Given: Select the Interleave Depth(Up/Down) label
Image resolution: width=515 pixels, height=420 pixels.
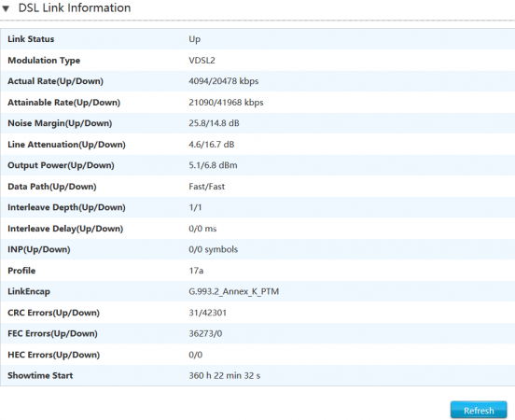Looking at the screenshot, I should click(66, 207).
